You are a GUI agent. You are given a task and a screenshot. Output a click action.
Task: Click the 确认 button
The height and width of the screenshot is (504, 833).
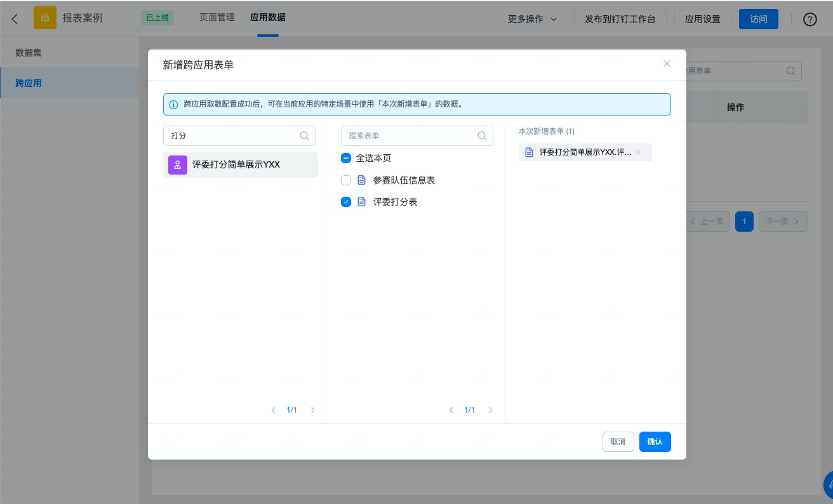(655, 442)
